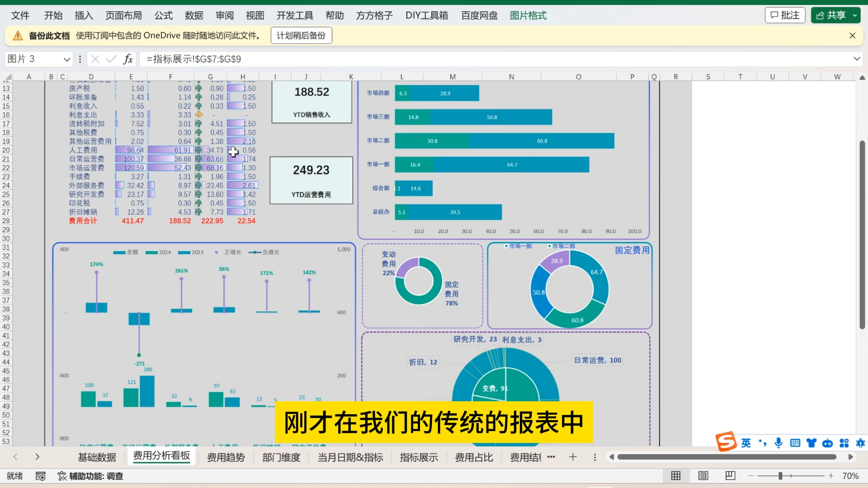Click horizontal scrollbar right arrow

click(x=850, y=457)
